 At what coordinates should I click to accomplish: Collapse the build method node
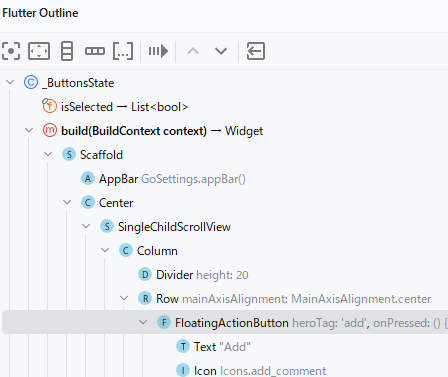click(x=29, y=130)
